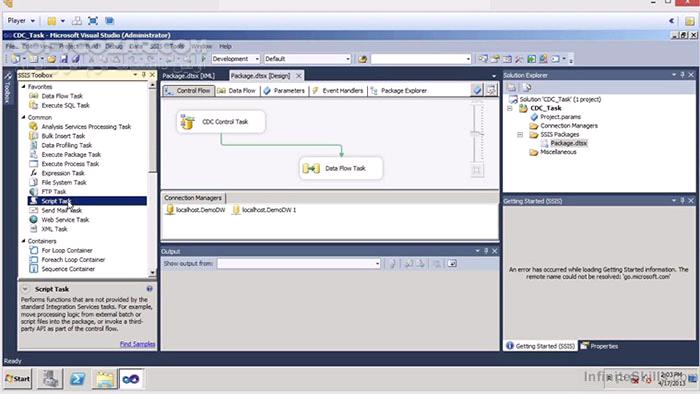Viewport: 700px width, 394px height.
Task: Switch to Data Flow tab
Action: point(237,91)
